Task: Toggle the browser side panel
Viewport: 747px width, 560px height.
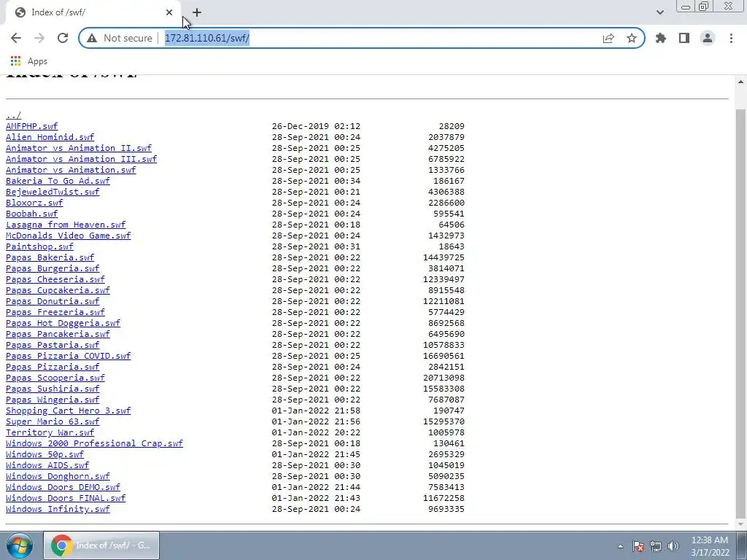Action: 684,38
